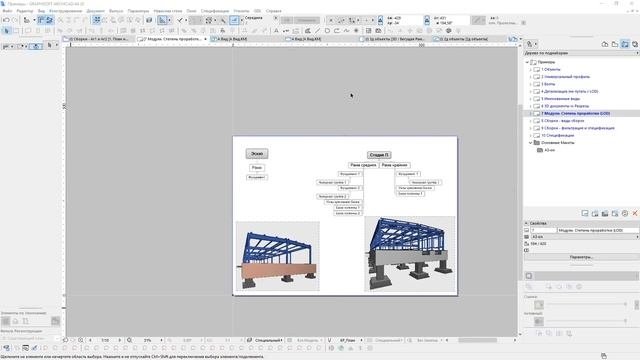Select the Circle/Arc tool
Screen dimensions: 640x360
(x=327, y=31)
